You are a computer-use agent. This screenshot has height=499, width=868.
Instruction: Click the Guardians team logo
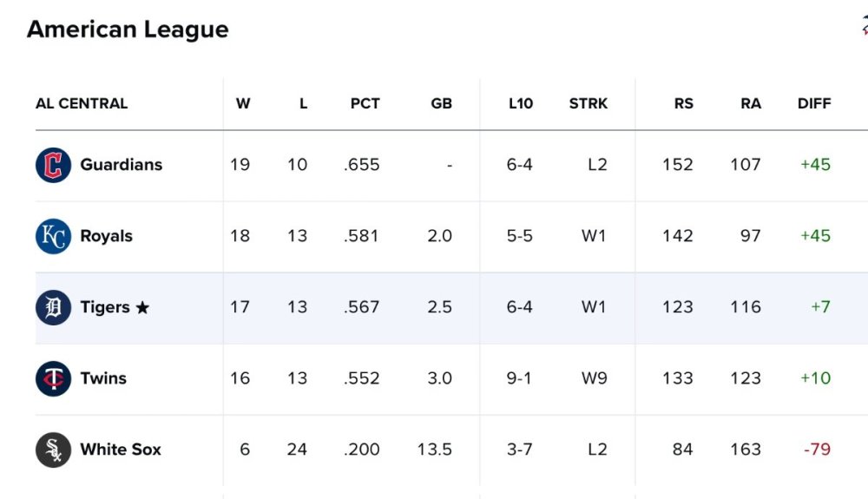[53, 165]
